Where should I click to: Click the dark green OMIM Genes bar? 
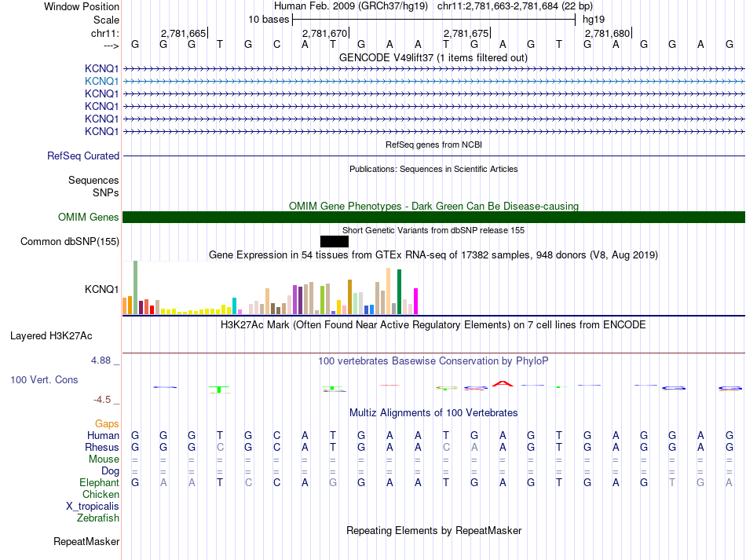pos(433,218)
